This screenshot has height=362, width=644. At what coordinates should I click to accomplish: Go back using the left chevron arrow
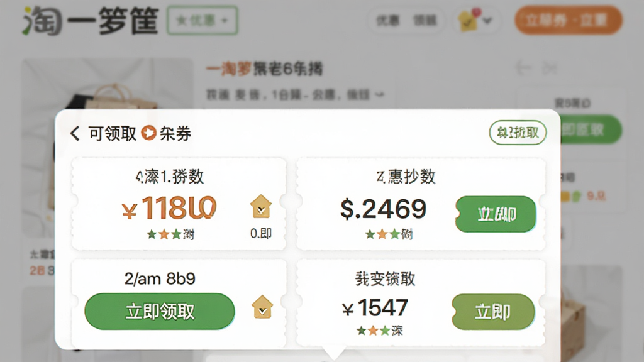click(x=75, y=133)
